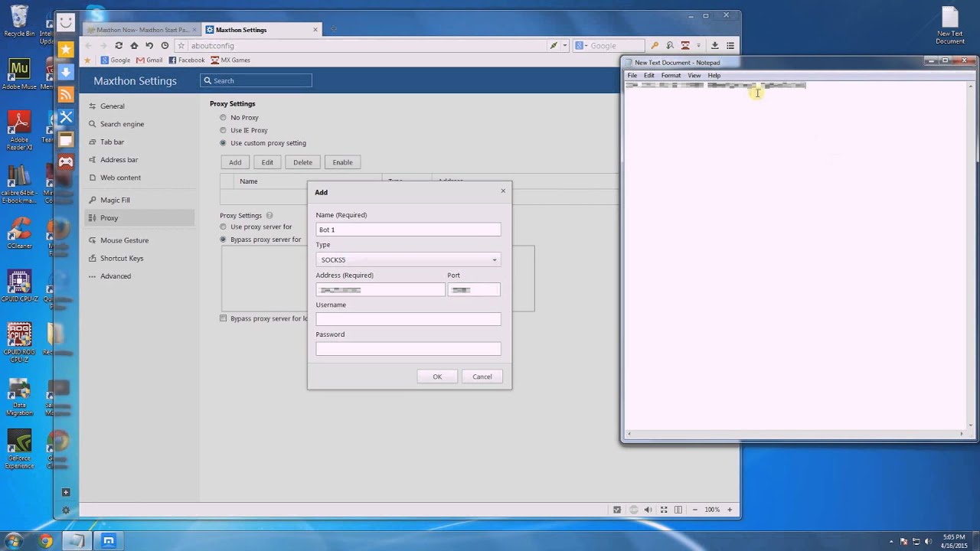Image resolution: width=980 pixels, height=551 pixels.
Task: Open a new tab with plus icon
Action: [x=333, y=29]
